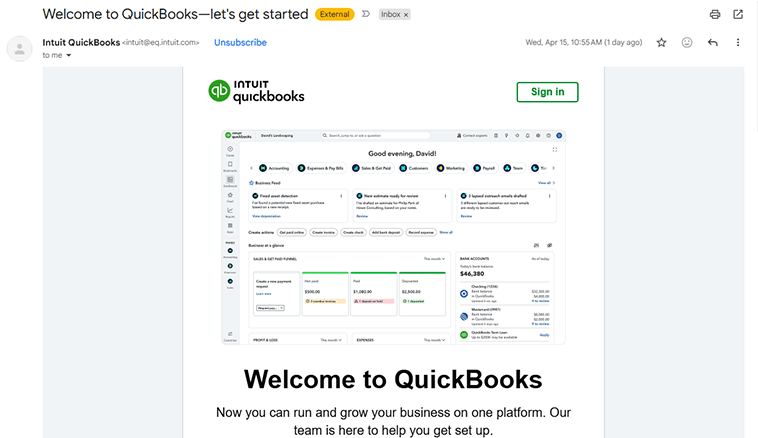Click the QuickBooks dashboard preview image
The height and width of the screenshot is (438, 758).
click(x=393, y=237)
